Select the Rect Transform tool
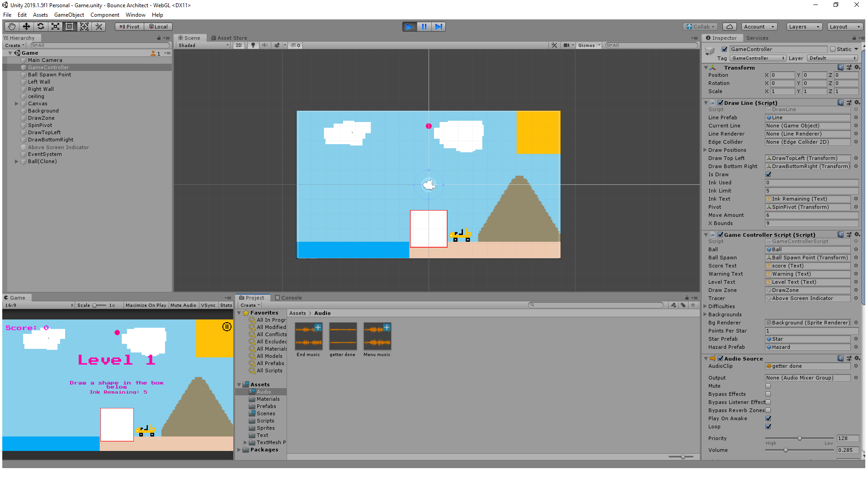The height and width of the screenshot is (488, 868). coord(70,27)
